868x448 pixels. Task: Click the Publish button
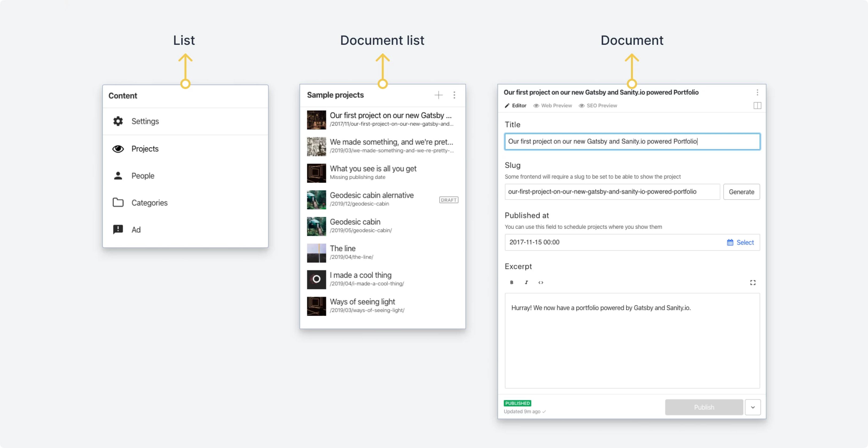704,407
